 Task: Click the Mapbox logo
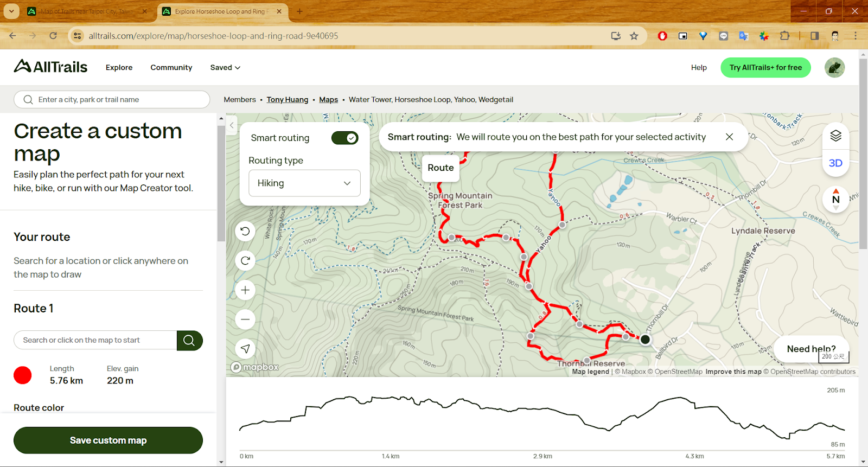[255, 367]
